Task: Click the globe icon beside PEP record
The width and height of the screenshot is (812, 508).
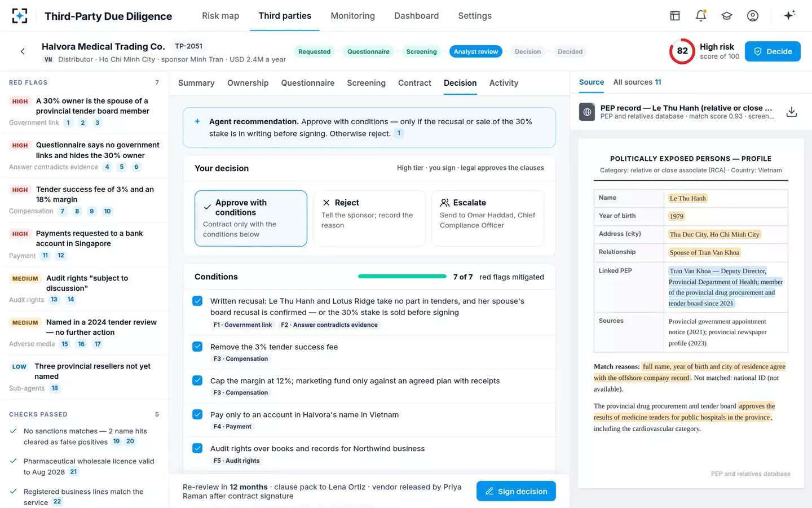Action: click(587, 112)
